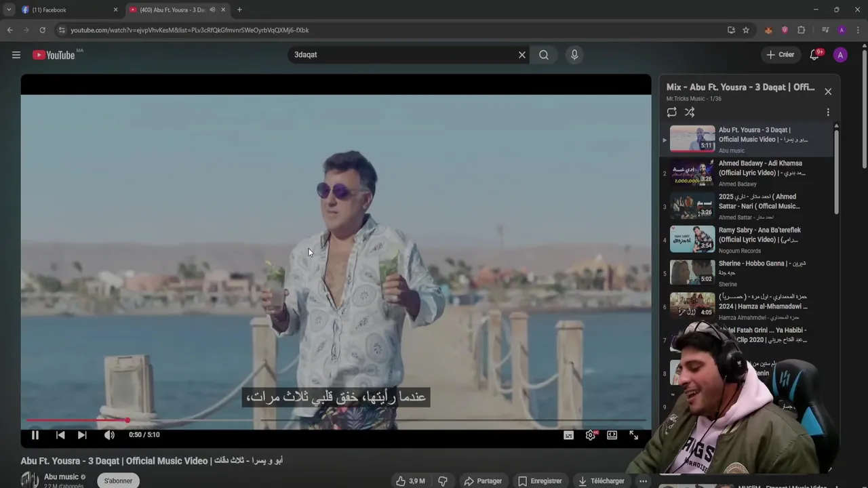Viewport: 868px width, 488px height.
Task: Open the media controls icon in toolbar
Action: click(825, 30)
